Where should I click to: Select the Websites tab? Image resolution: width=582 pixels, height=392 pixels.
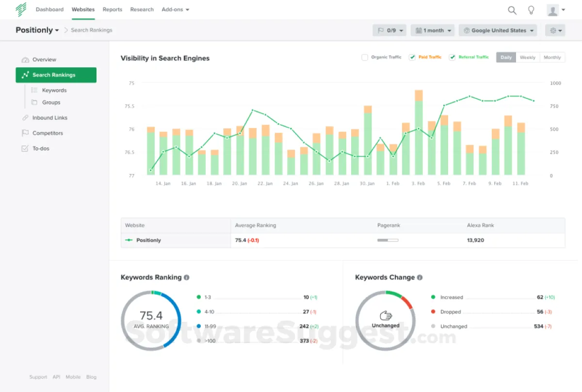pyautogui.click(x=83, y=9)
